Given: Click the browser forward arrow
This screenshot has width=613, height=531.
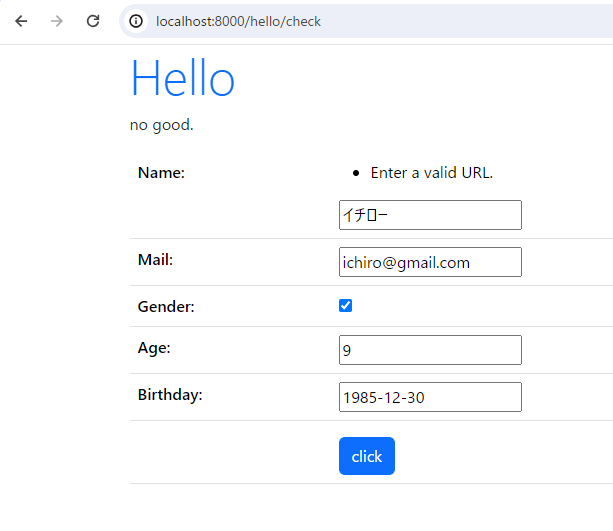Looking at the screenshot, I should pos(57,21).
